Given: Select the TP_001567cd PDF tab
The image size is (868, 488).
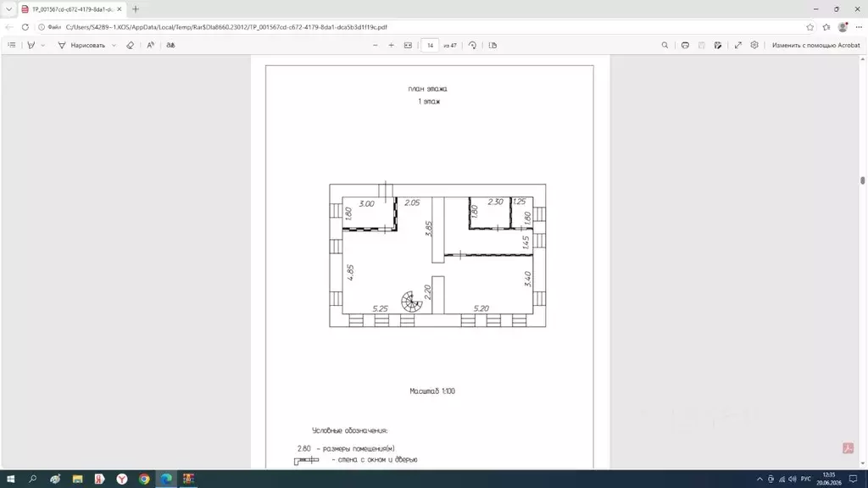Looking at the screenshot, I should point(71,9).
